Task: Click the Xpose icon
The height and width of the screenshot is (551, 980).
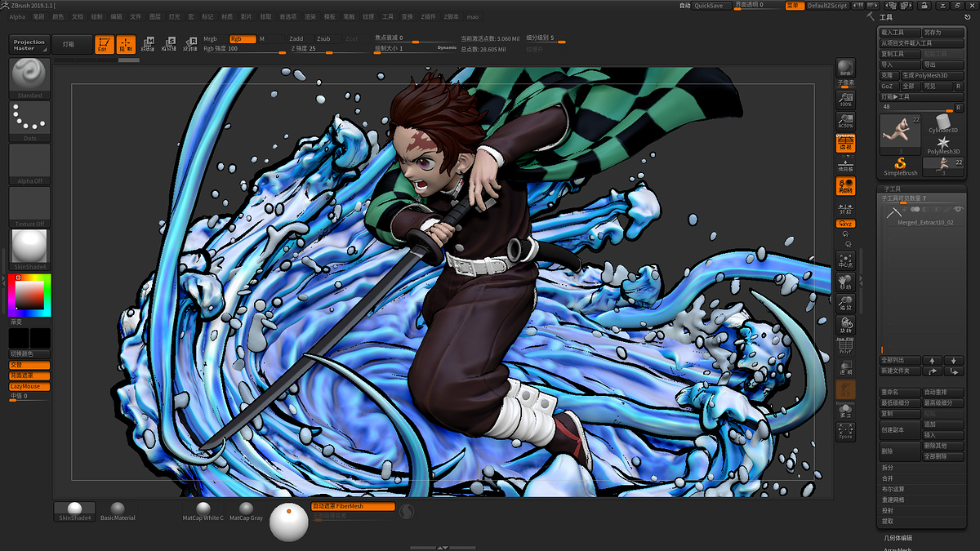Action: [845, 432]
